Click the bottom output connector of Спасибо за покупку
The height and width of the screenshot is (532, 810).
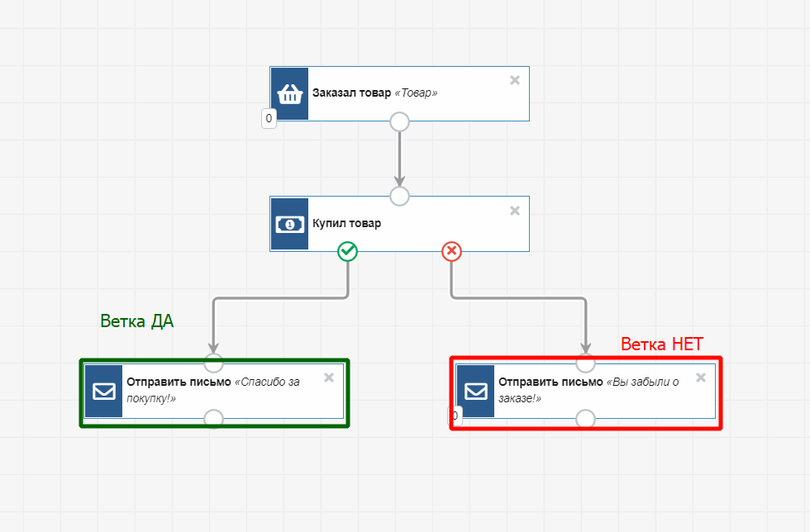click(213, 418)
